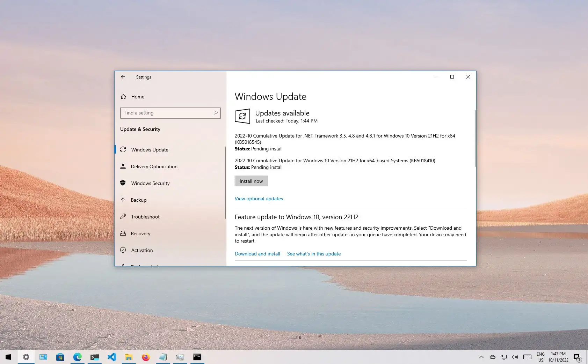Select the Backup section
The image size is (588, 364).
[x=139, y=200]
